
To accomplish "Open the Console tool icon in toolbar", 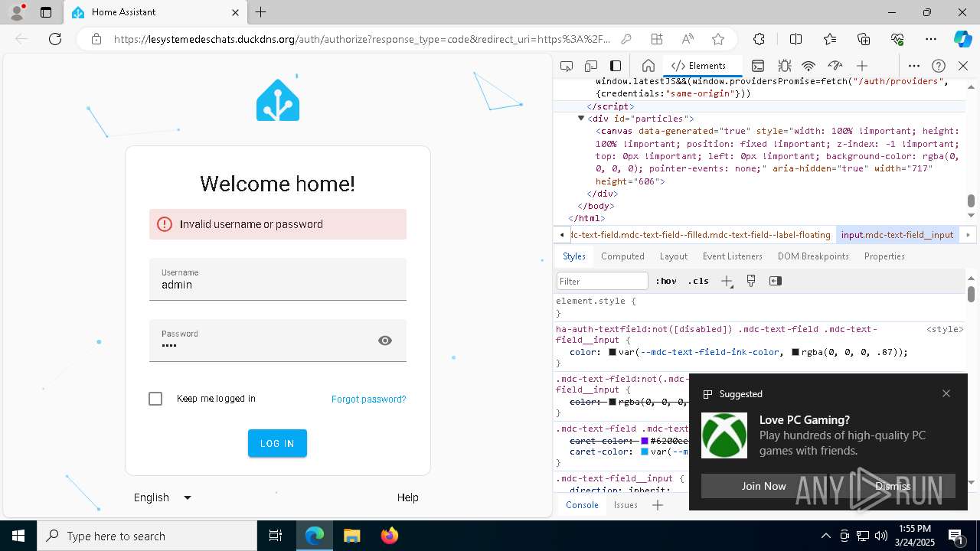I will point(758,66).
